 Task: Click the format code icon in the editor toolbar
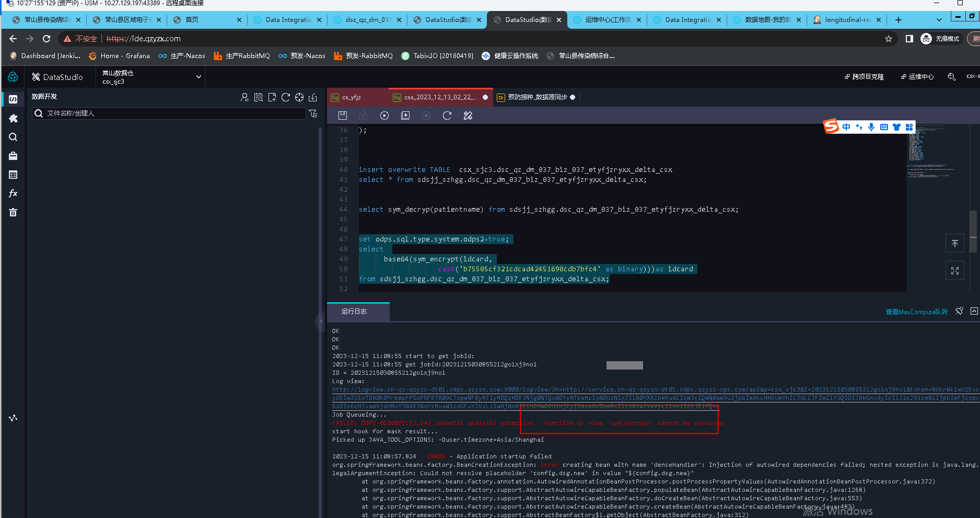point(468,116)
